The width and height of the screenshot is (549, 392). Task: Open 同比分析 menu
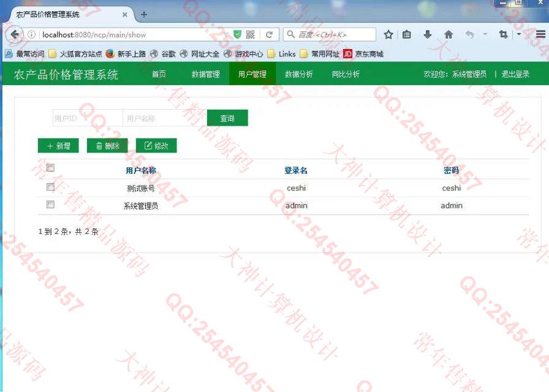coord(346,74)
